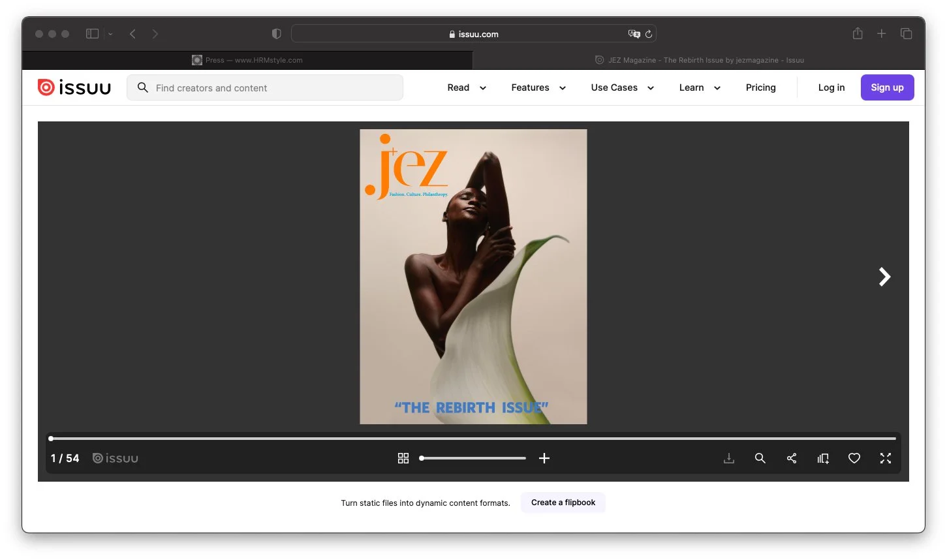Click the 1 / 54 page indicator
Screen dimensions: 947x560
coord(65,458)
